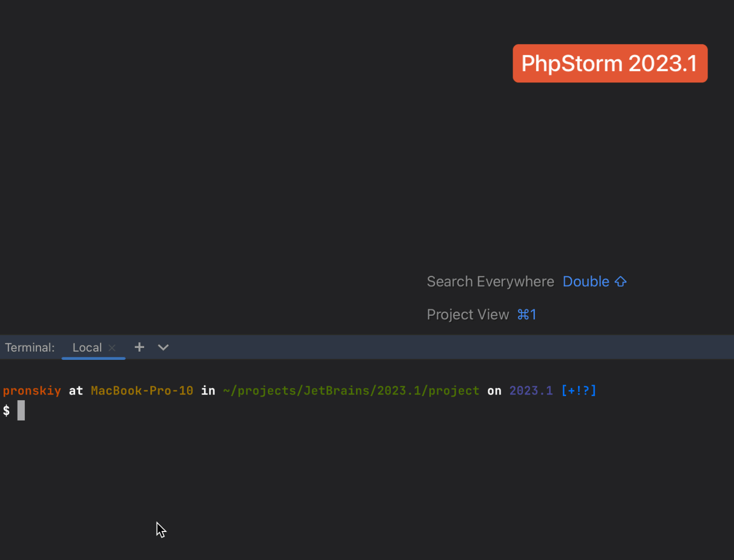Click the Double Shift shortcut hint
This screenshot has width=734, height=560.
tap(595, 281)
